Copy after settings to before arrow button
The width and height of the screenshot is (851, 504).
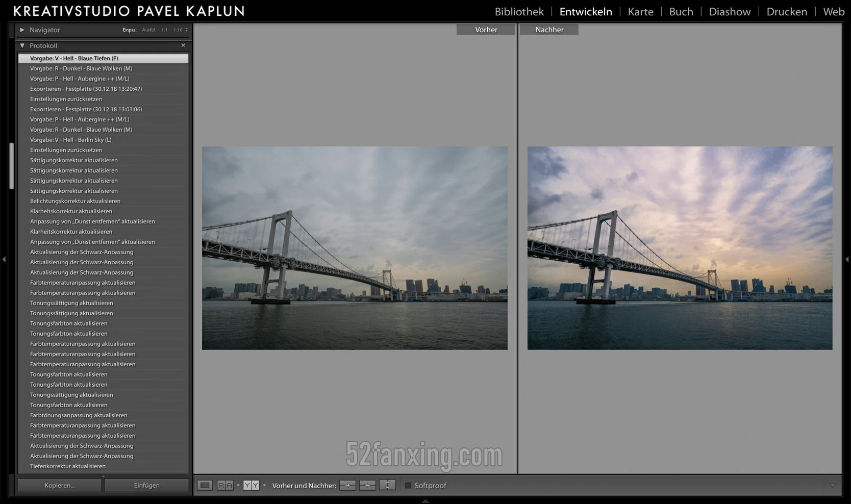(367, 485)
